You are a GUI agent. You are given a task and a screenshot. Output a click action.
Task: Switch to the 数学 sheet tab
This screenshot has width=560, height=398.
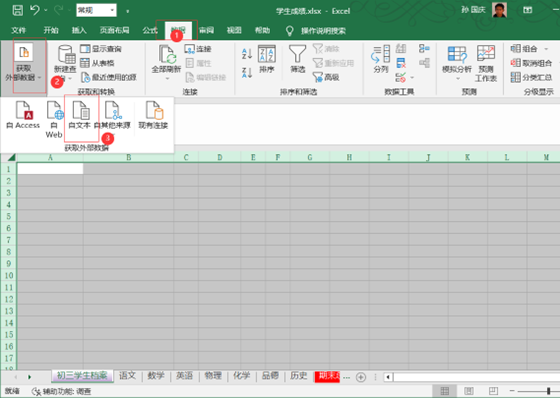click(156, 376)
